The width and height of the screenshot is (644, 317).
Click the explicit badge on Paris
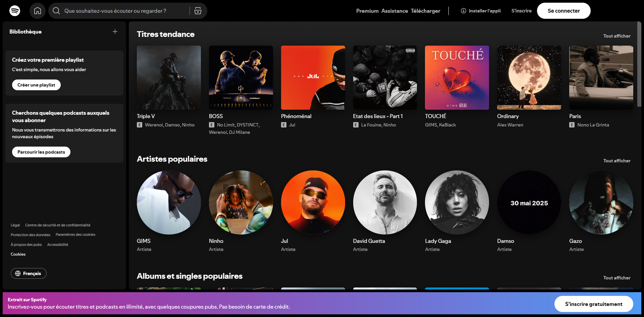(x=572, y=125)
